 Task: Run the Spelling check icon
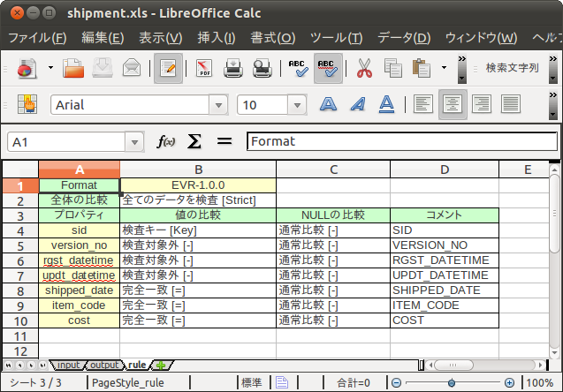[298, 68]
